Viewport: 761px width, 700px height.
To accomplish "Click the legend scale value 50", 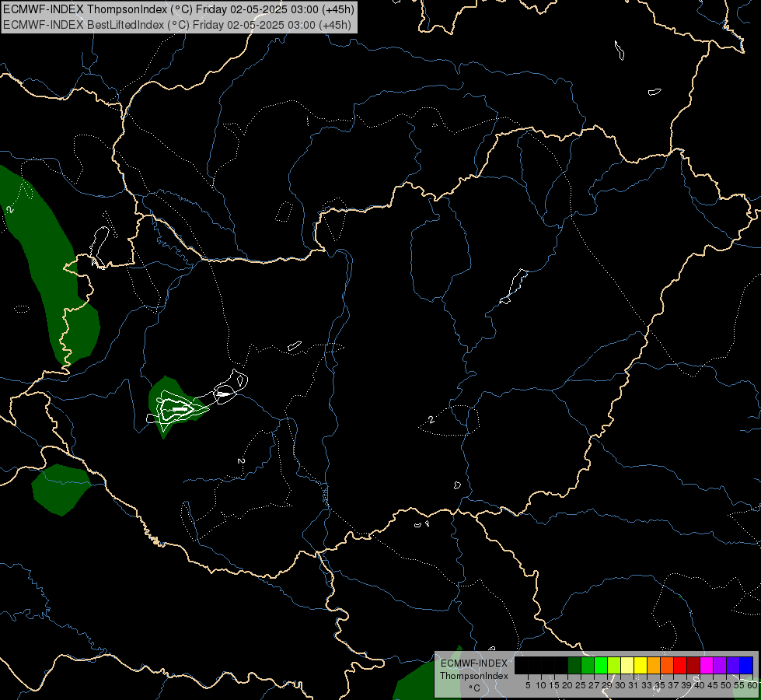I will point(726,685).
